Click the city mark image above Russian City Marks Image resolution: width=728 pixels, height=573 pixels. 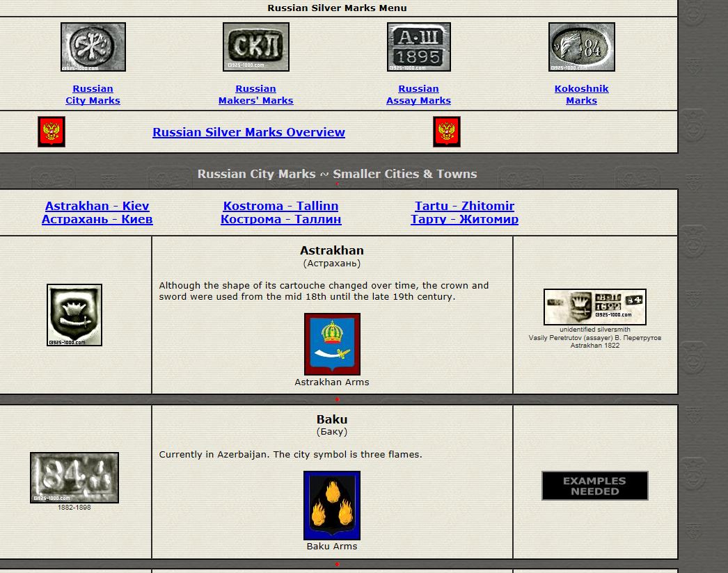(x=93, y=47)
